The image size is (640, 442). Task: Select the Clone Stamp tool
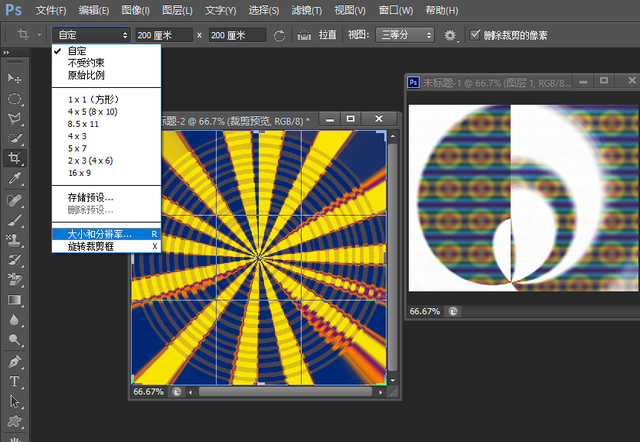(15, 240)
